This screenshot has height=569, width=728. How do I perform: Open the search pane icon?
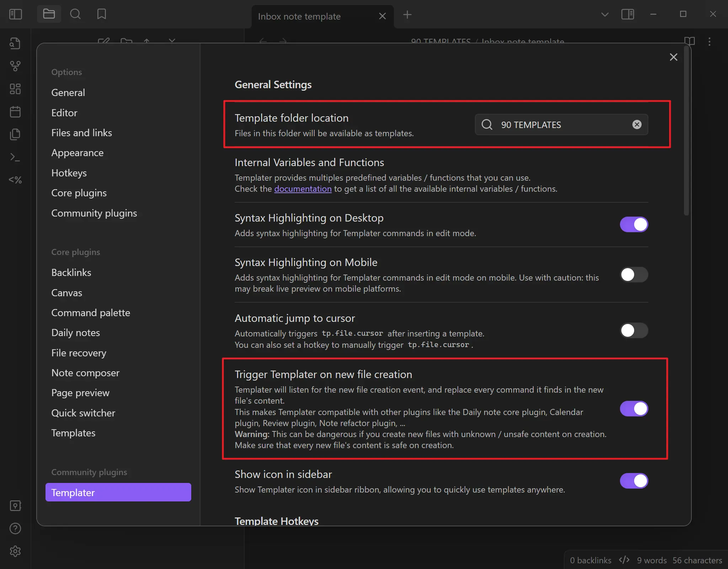click(x=75, y=14)
